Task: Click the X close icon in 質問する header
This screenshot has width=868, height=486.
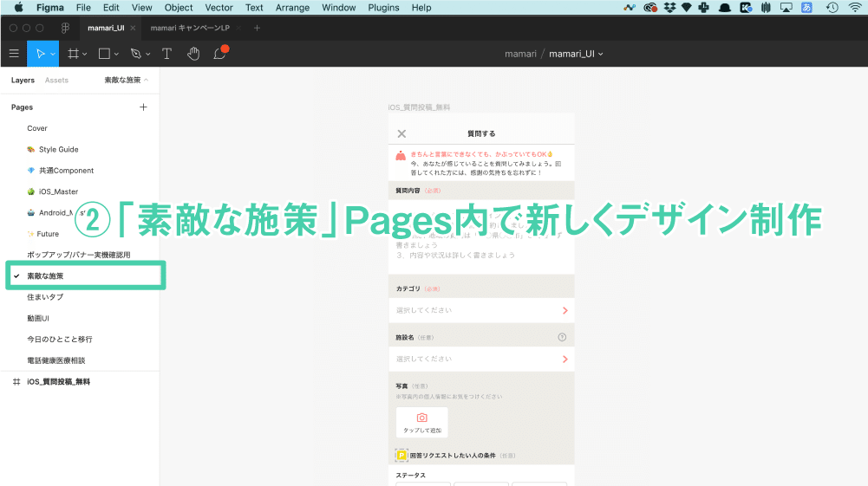Action: pos(401,133)
